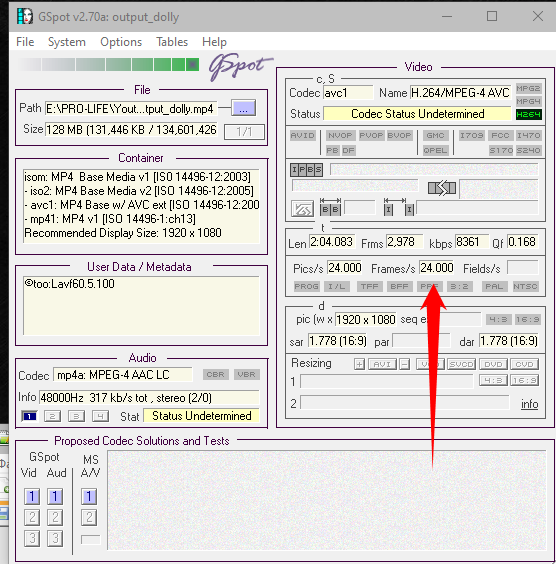Click the IPBS frame-type icon
Image resolution: width=556 pixels, height=564 pixels.
tap(306, 170)
